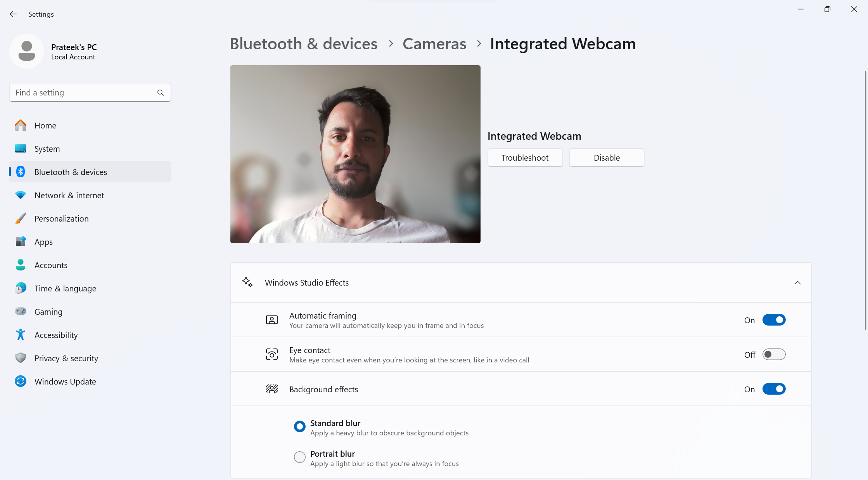Select Portrait blur radio button
The image size is (868, 480).
tap(299, 457)
